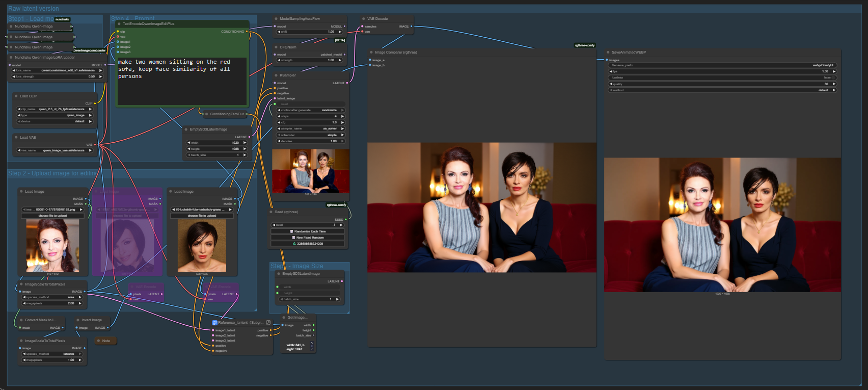The height and width of the screenshot is (390, 868).
Task: Open the control after generate dropdown
Action: click(311, 110)
